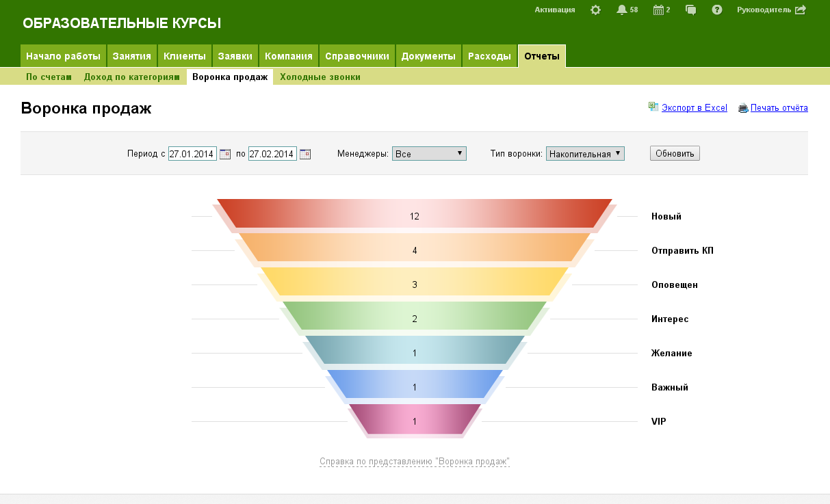
Task: Click the Активация link in header
Action: pyautogui.click(x=554, y=10)
